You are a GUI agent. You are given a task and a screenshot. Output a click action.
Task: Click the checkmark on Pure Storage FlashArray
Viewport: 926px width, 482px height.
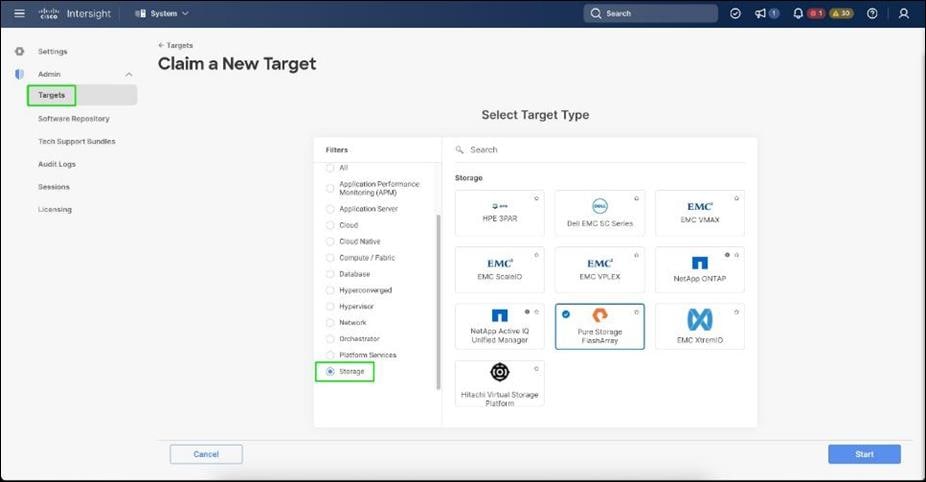click(x=566, y=314)
